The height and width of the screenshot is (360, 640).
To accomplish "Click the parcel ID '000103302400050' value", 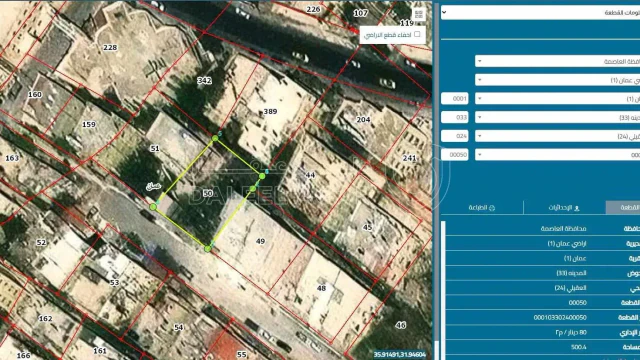I will coord(560,317).
